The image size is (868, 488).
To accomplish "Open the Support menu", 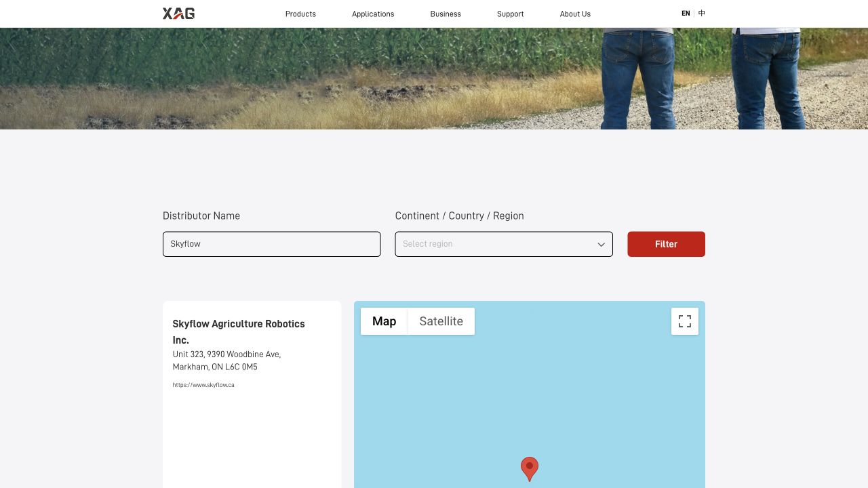I will [x=511, y=14].
